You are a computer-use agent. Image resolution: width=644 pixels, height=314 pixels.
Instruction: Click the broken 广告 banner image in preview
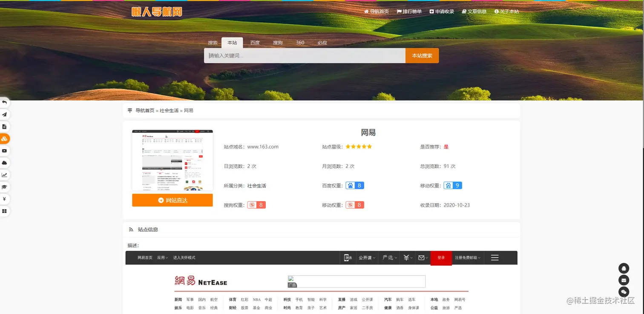(356, 282)
